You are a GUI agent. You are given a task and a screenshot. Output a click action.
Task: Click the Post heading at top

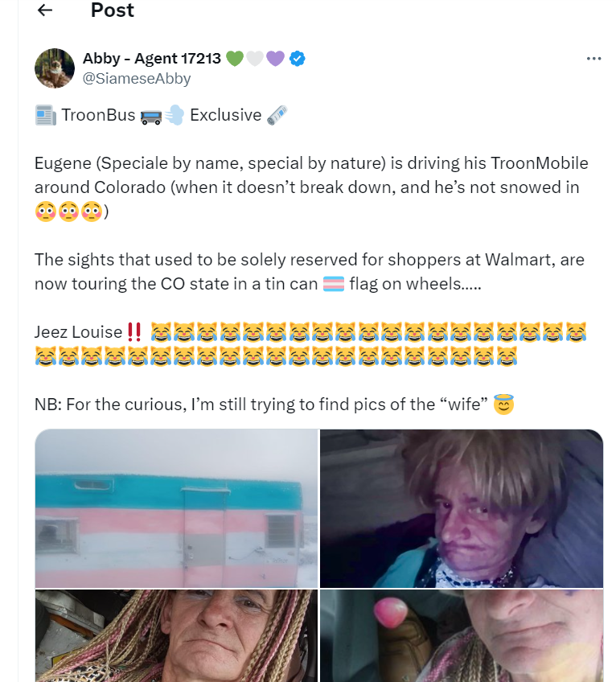(113, 10)
